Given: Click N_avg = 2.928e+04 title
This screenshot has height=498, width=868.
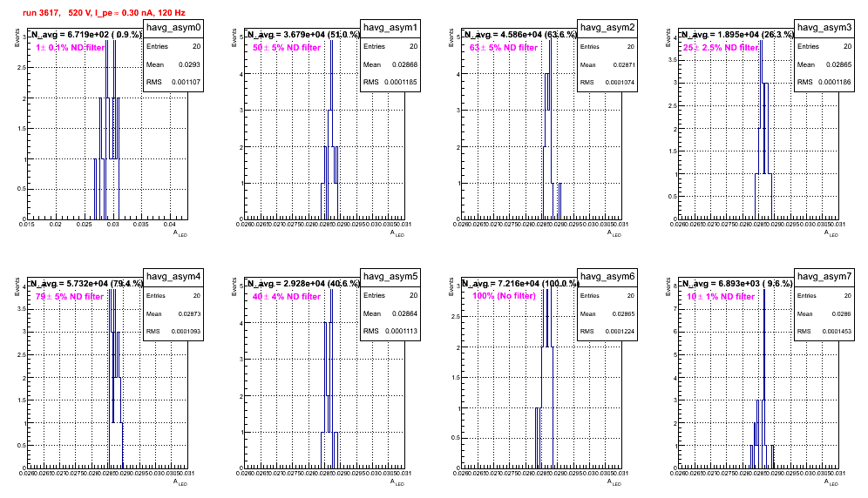Looking at the screenshot, I should point(303,283).
